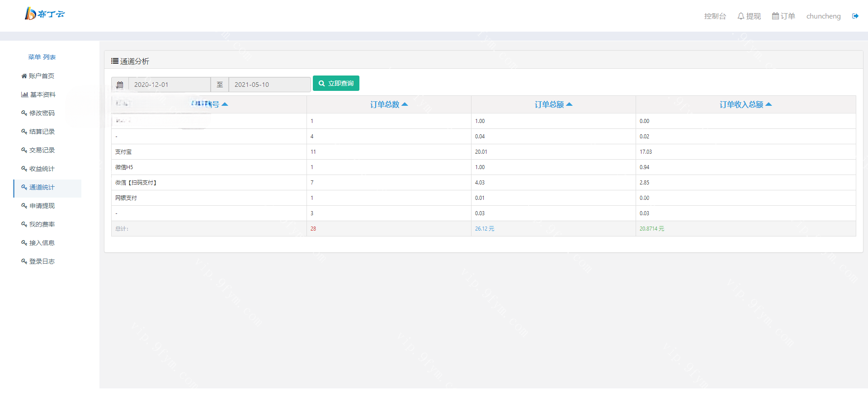Edit start date field 2020-12-01
868x411 pixels.
pyautogui.click(x=170, y=85)
